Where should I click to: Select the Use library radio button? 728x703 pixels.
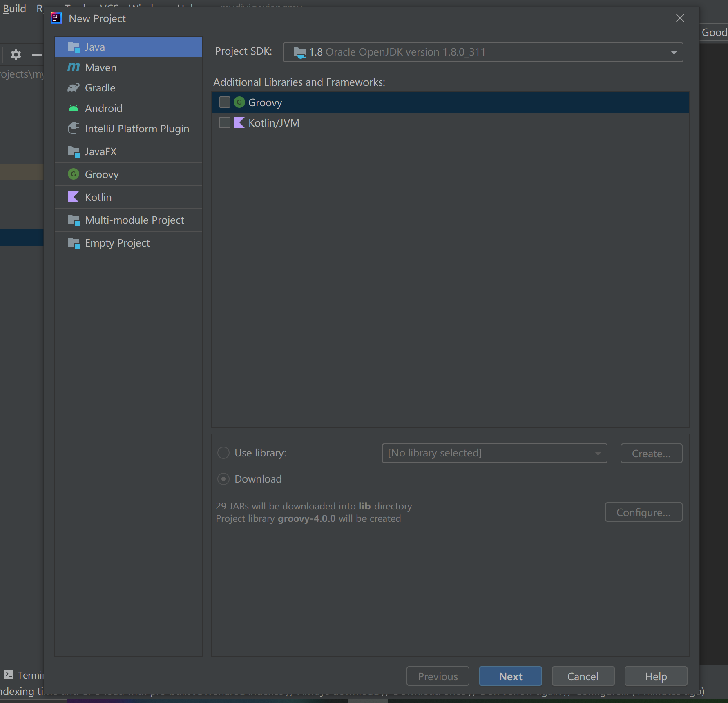point(223,453)
